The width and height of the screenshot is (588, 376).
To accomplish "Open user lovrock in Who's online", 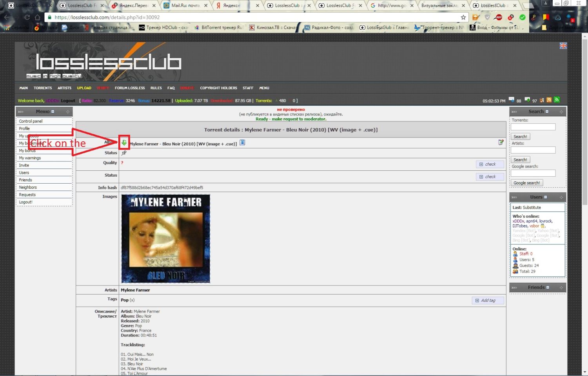I will [x=546, y=221].
